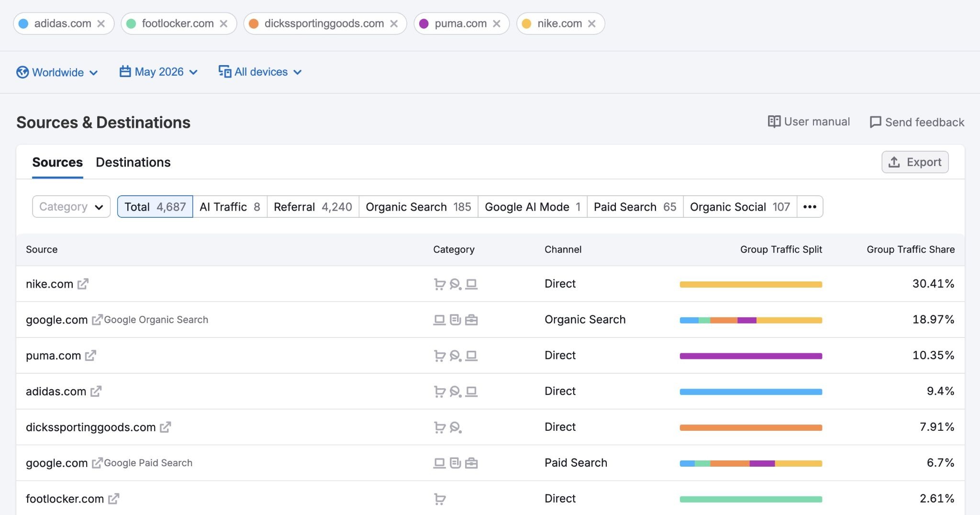Remove footlocker.com chip with its X

click(223, 23)
